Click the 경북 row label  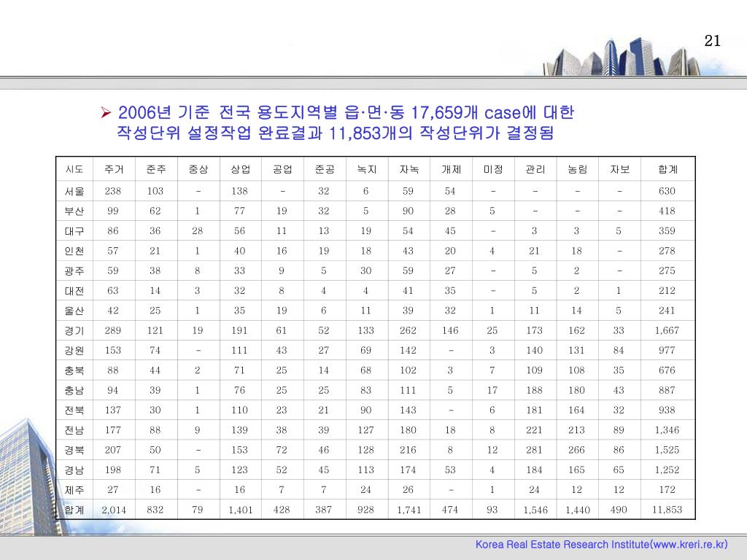[x=74, y=450]
